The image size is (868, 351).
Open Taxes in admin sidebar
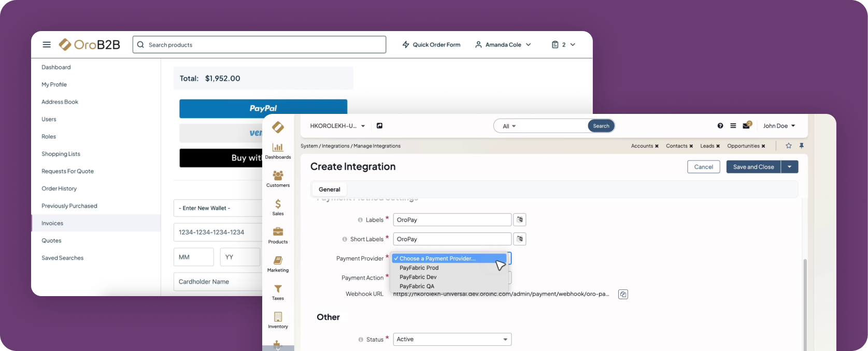click(x=278, y=292)
